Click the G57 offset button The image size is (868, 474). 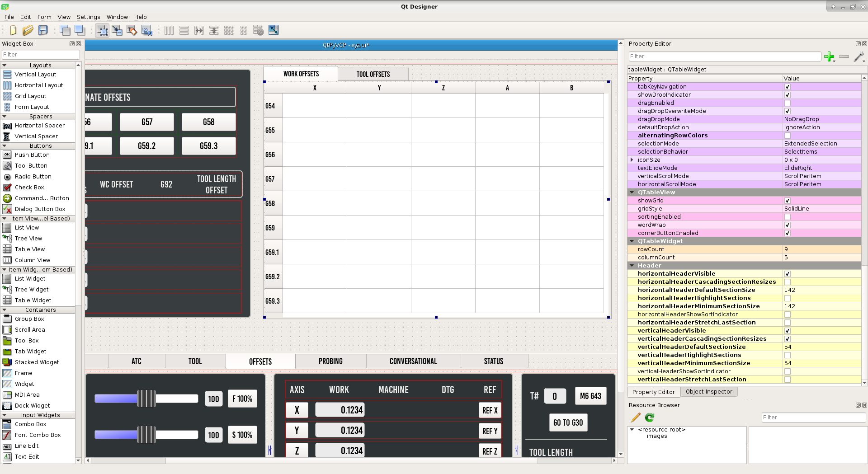(147, 122)
